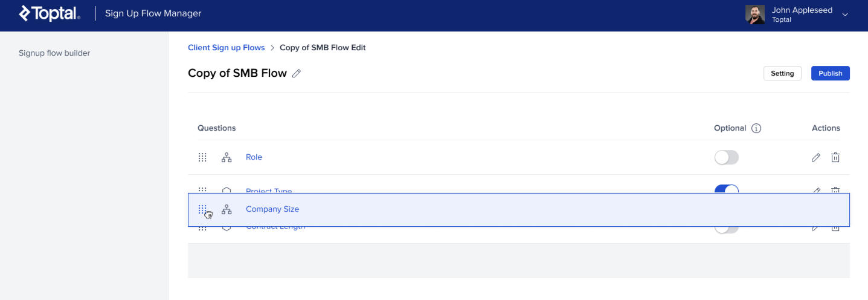
Task: Grab the Company Size drag handle
Action: (202, 209)
